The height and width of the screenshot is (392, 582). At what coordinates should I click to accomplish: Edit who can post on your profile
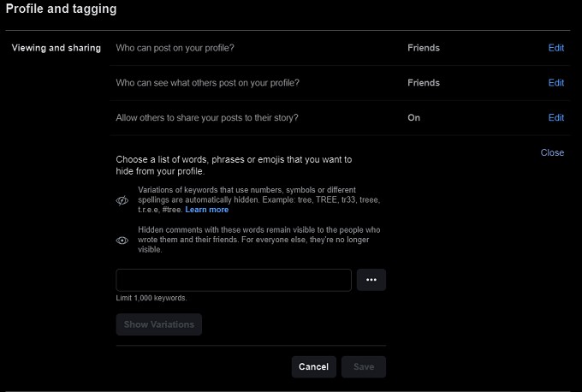click(555, 48)
